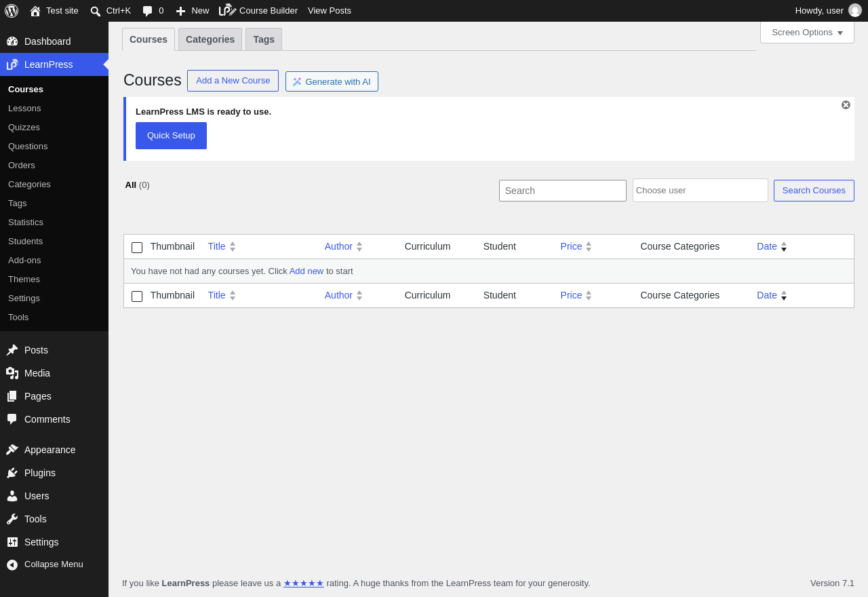Open View Posts in the admin bar

click(330, 11)
